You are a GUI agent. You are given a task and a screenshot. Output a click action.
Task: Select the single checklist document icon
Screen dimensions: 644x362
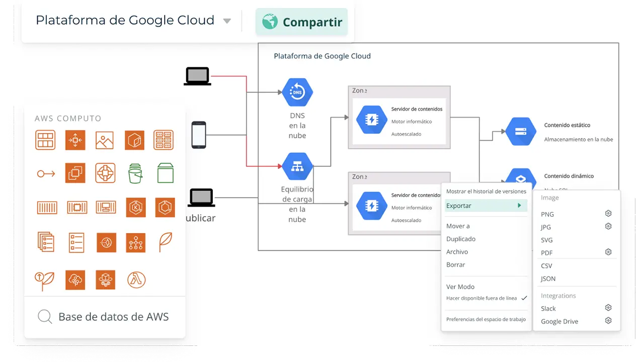coord(76,242)
